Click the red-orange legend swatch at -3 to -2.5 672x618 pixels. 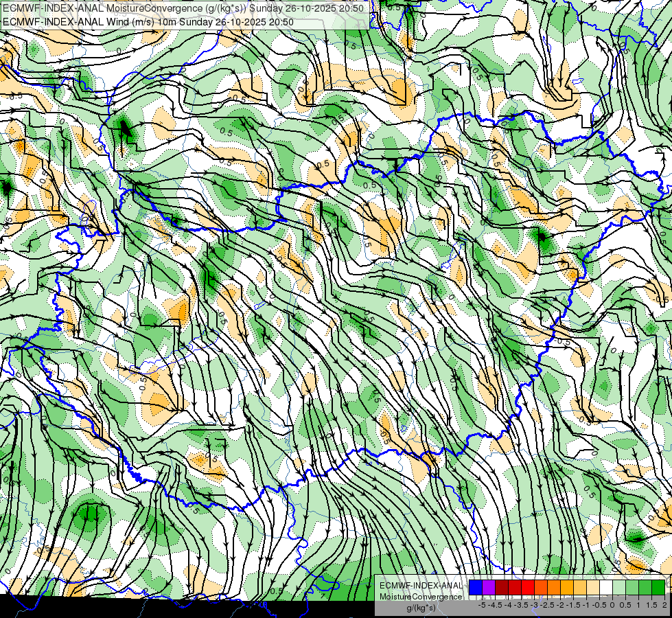541,587
